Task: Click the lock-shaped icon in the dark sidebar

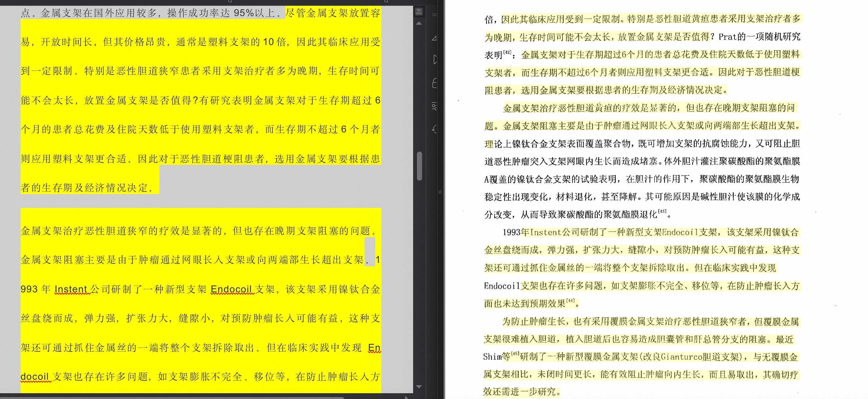Action: 434,83
